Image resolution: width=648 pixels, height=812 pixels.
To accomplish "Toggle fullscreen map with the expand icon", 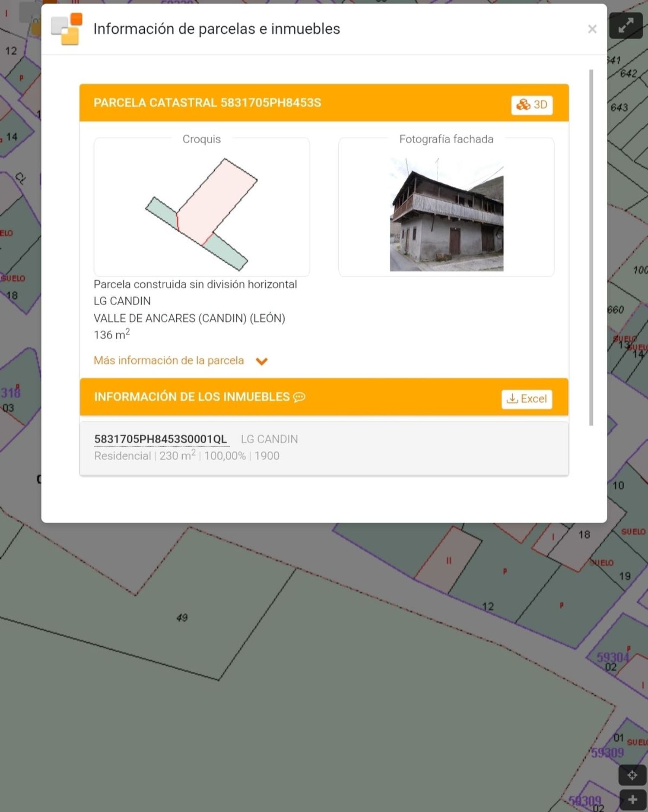I will click(x=626, y=25).
